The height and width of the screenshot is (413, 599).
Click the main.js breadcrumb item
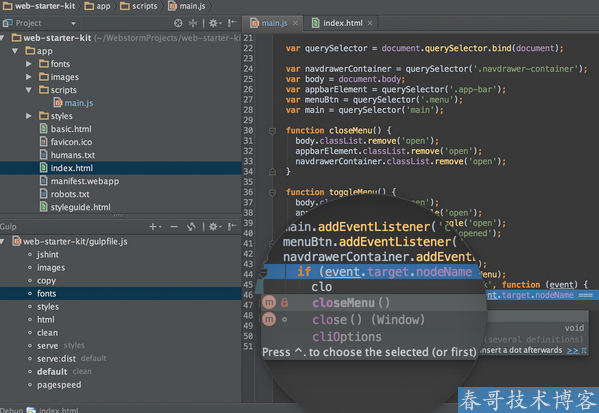(187, 6)
